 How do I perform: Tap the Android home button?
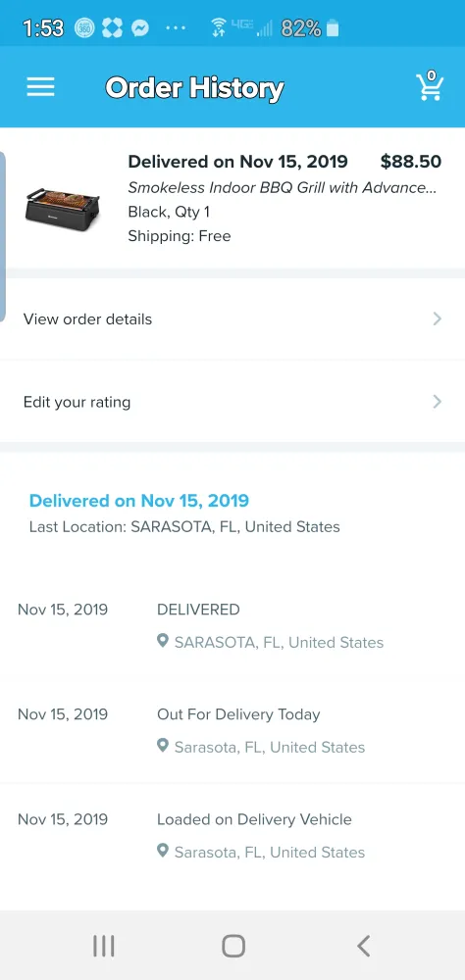click(x=232, y=946)
